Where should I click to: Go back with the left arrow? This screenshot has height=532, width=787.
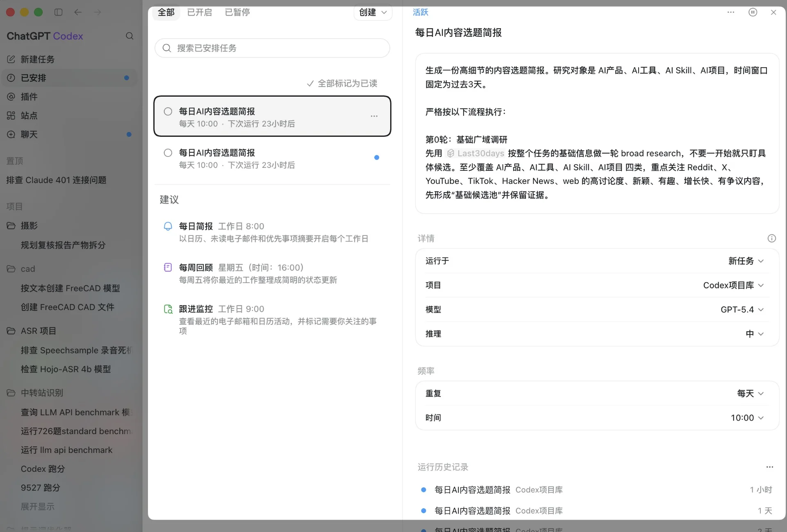(78, 12)
